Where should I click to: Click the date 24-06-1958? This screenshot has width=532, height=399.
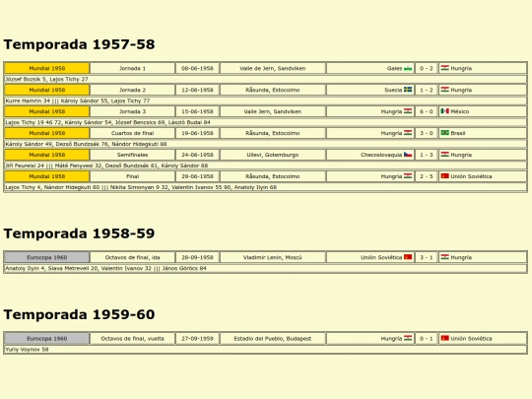point(197,155)
